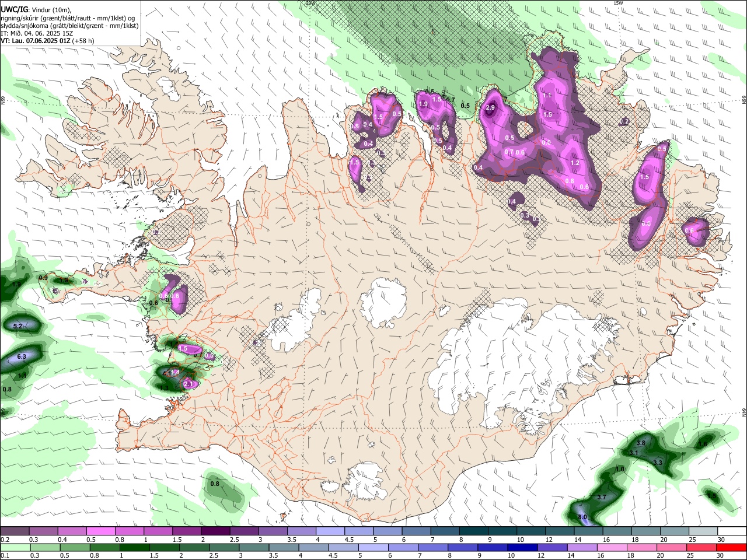Click the 0.2 label on the purple scale

tap(5, 539)
